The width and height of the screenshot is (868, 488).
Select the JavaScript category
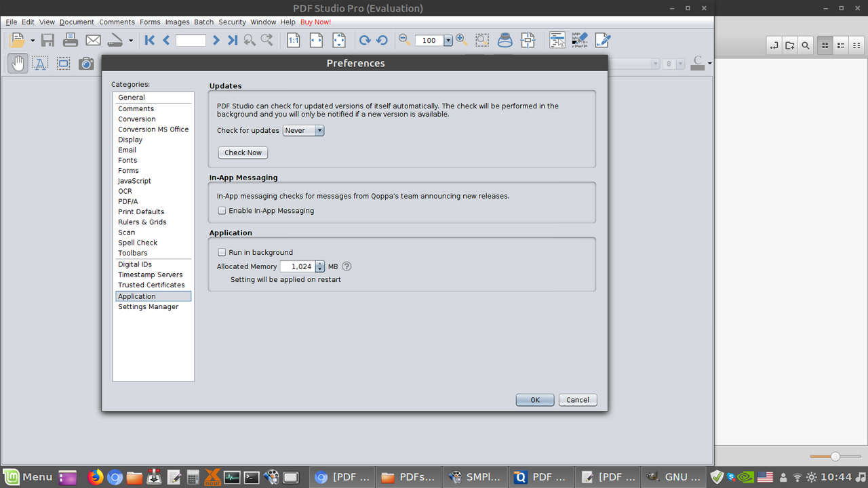point(134,181)
